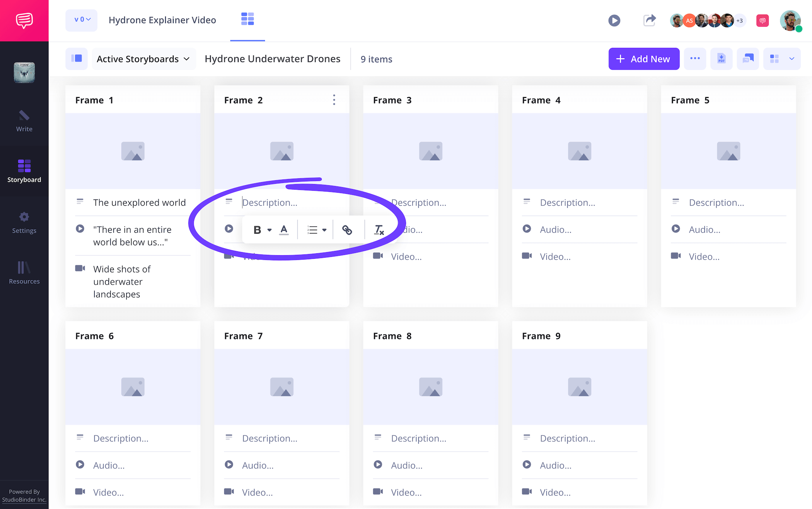Toggle the grid layout view button
Viewport: 812px width, 509px height.
pos(774,59)
